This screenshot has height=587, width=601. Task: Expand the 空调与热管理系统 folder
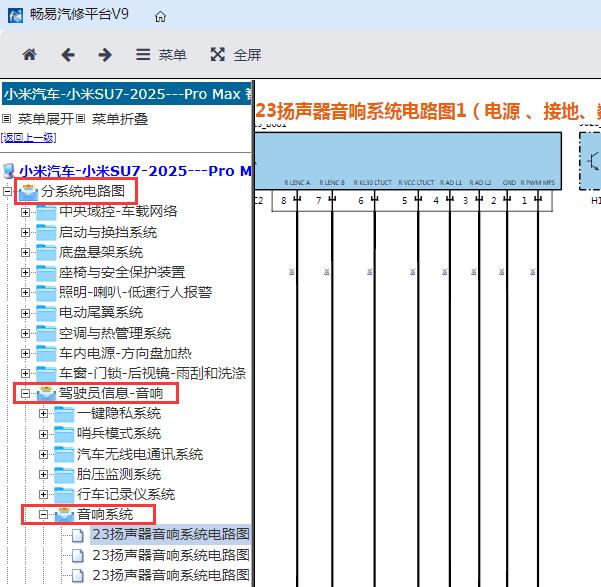25,333
